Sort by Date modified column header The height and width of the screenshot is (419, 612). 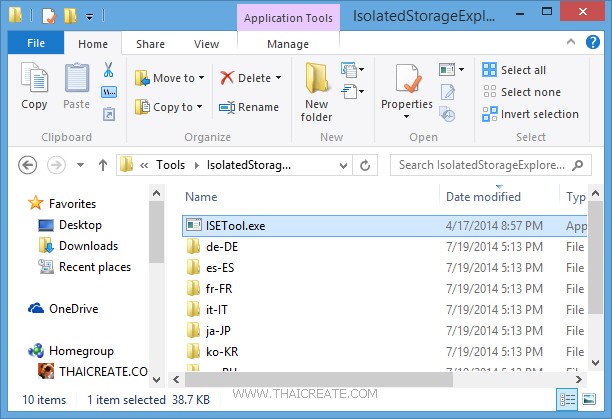tap(483, 197)
